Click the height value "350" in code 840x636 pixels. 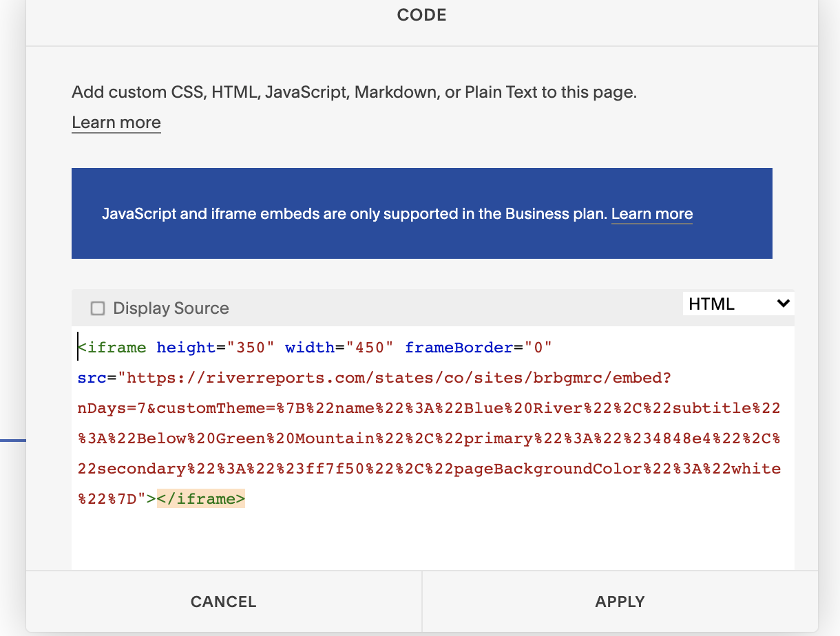[x=251, y=348]
